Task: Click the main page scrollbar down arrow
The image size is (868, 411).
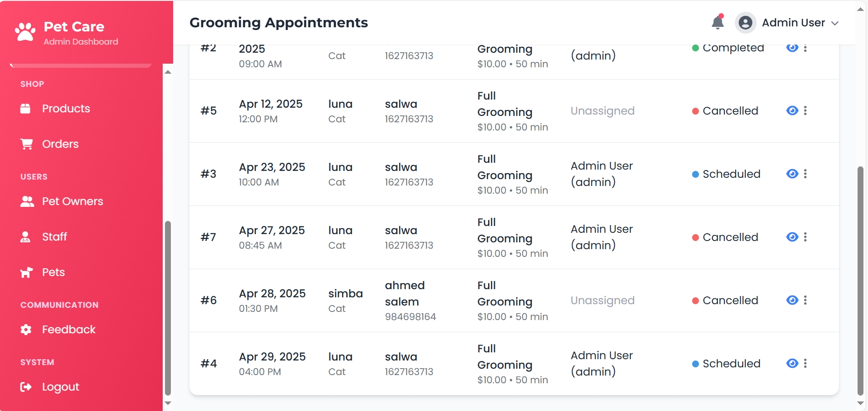Action: click(x=860, y=403)
